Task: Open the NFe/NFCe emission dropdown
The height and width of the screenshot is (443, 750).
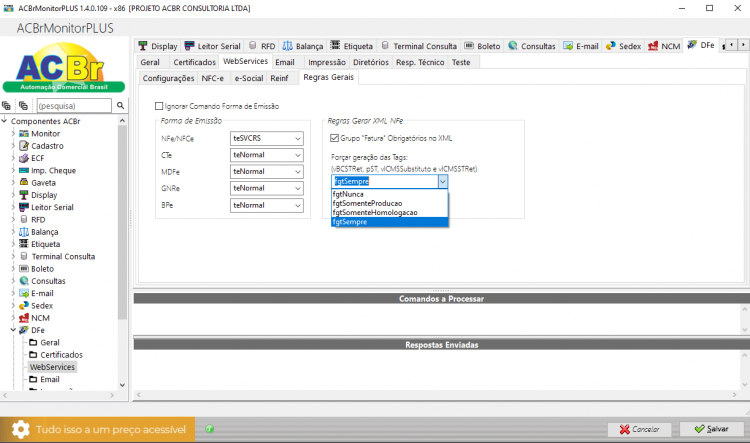Action: tap(266, 138)
